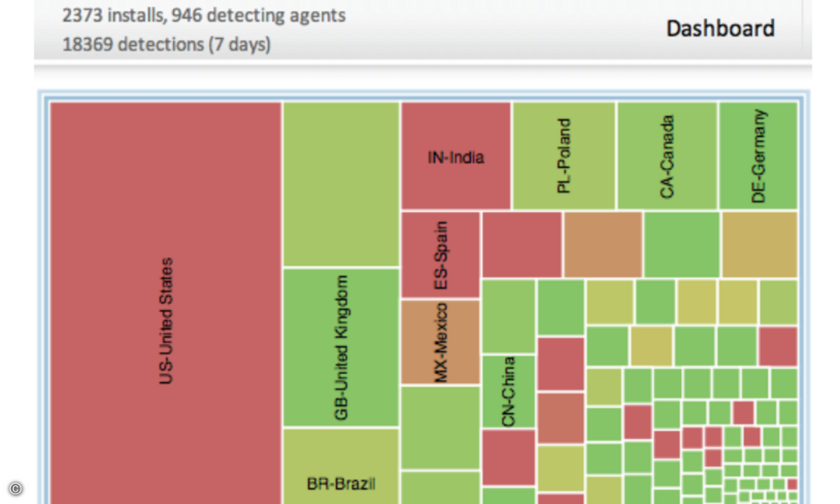Screen dimensions: 840x504
Task: Select the IN-India red block
Action: click(x=456, y=155)
